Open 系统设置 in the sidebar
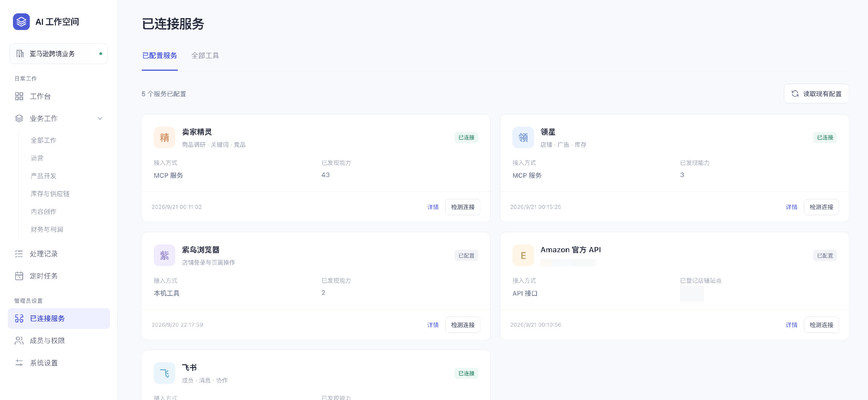 59,363
